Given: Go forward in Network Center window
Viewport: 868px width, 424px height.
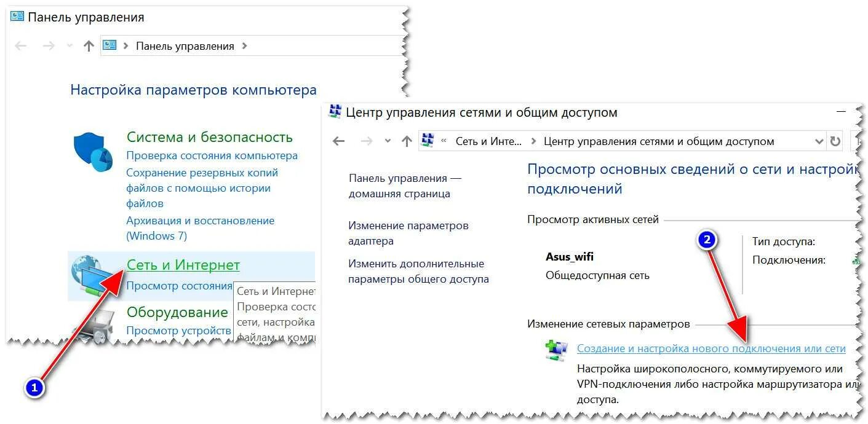Looking at the screenshot, I should click(367, 141).
